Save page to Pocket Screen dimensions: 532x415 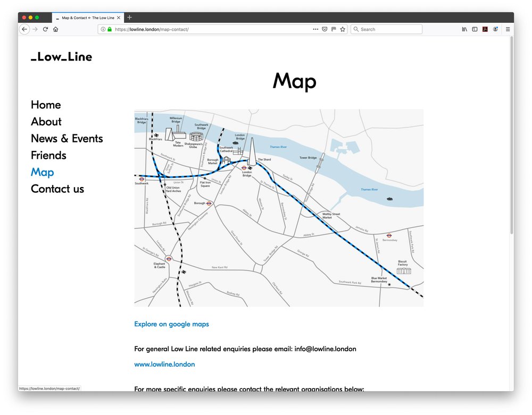click(325, 29)
